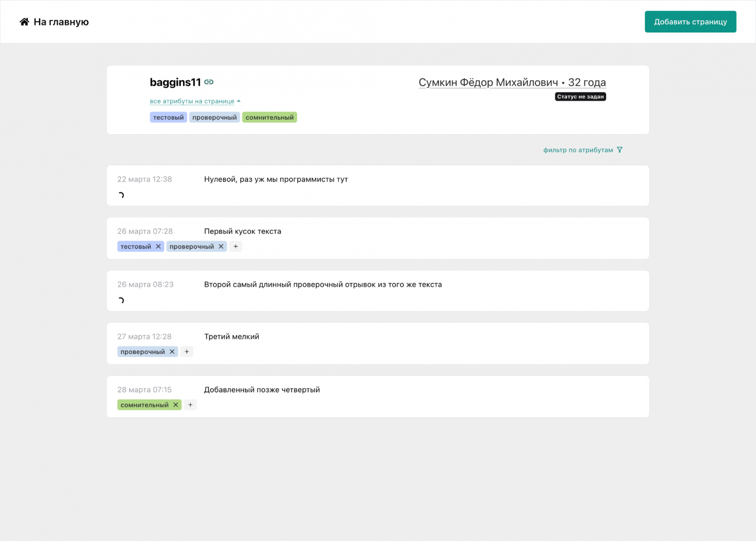Add attribute with plus on Добавленный позже четвертый
Screen dimensions: 756x541
[190, 404]
